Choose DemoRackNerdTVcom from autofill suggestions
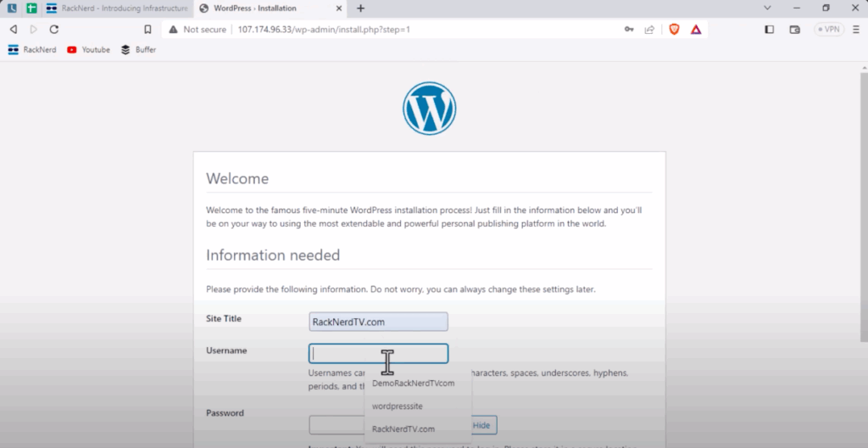The width and height of the screenshot is (868, 448). (x=413, y=384)
